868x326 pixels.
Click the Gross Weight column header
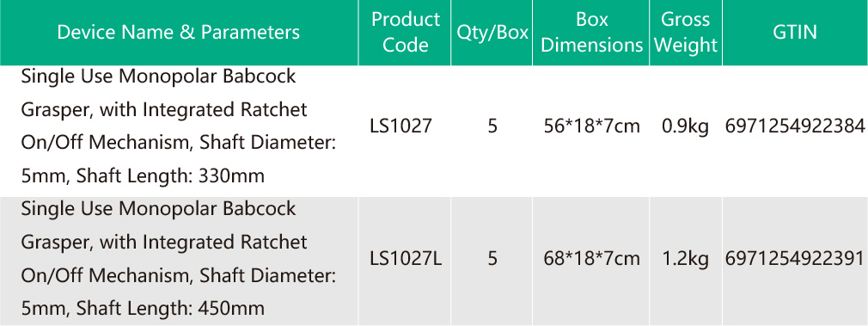pos(686,32)
